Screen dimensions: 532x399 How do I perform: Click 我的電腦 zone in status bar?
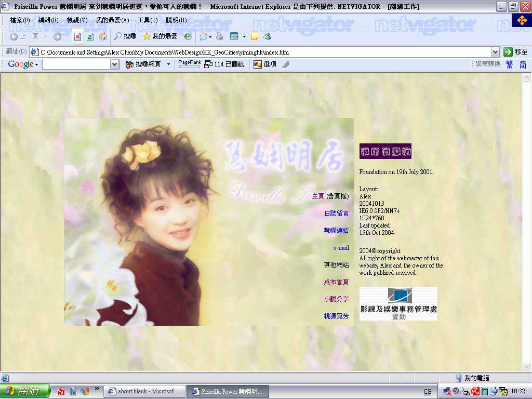pos(472,378)
